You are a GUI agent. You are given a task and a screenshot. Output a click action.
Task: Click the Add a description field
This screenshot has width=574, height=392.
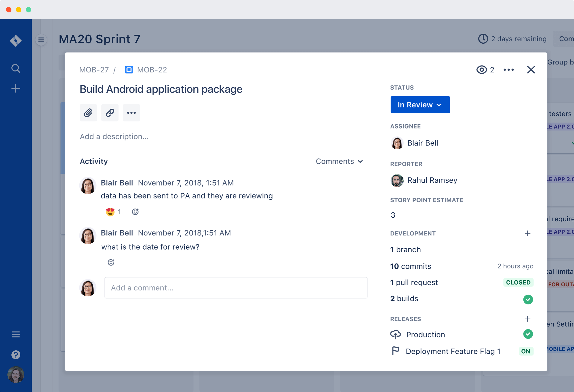[x=114, y=137]
